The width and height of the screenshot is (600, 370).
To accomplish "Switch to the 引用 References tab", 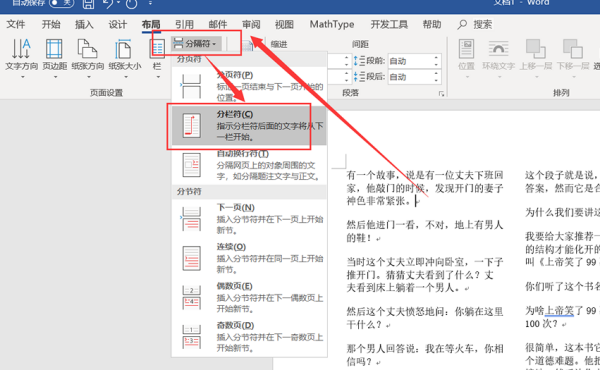I will (x=184, y=24).
